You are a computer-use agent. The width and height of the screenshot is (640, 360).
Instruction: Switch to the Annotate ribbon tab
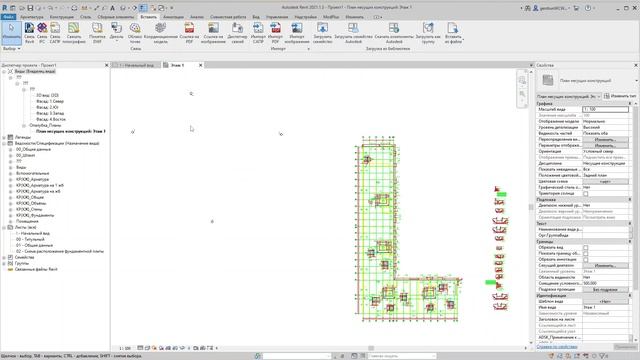tap(173, 17)
